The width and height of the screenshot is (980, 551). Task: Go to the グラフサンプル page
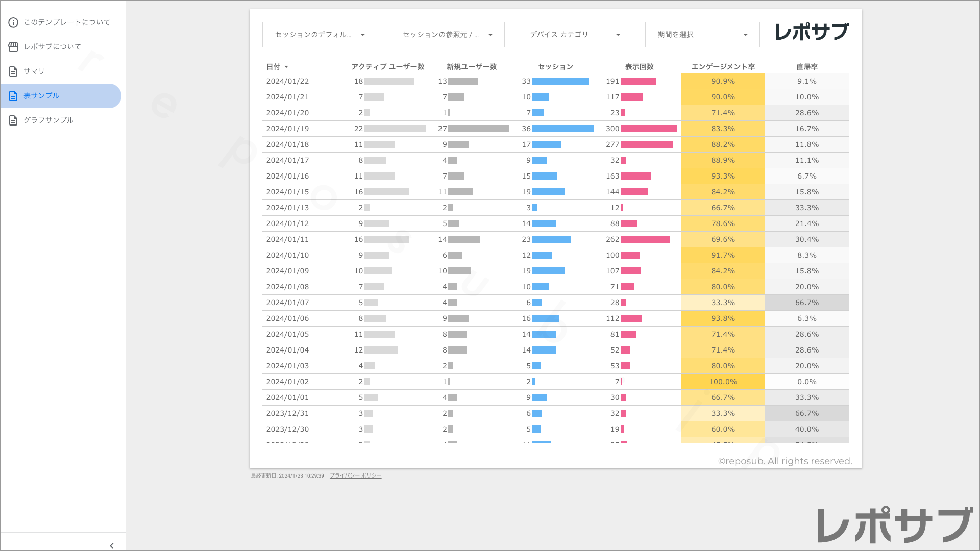tap(49, 120)
